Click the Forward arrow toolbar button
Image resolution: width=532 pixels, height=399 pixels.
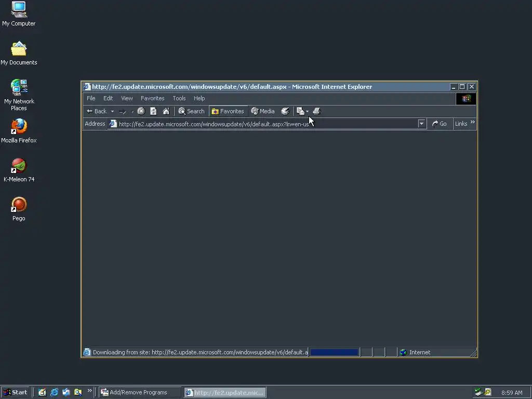coord(123,111)
